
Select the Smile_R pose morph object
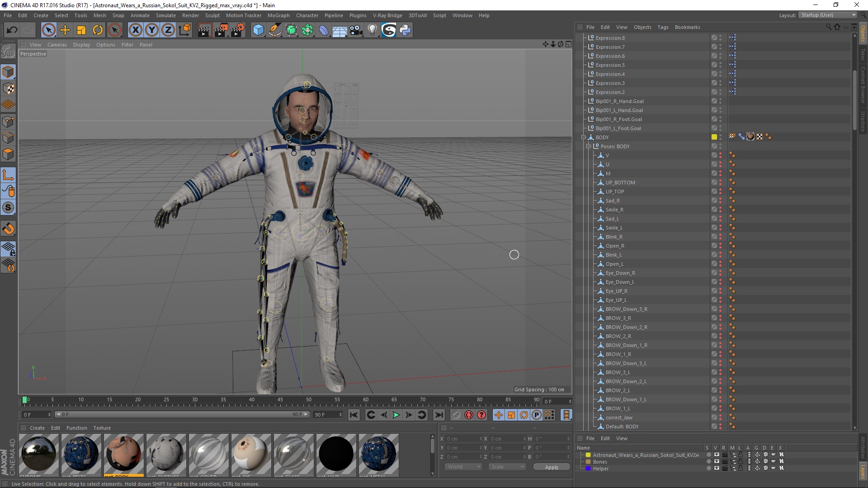point(614,210)
